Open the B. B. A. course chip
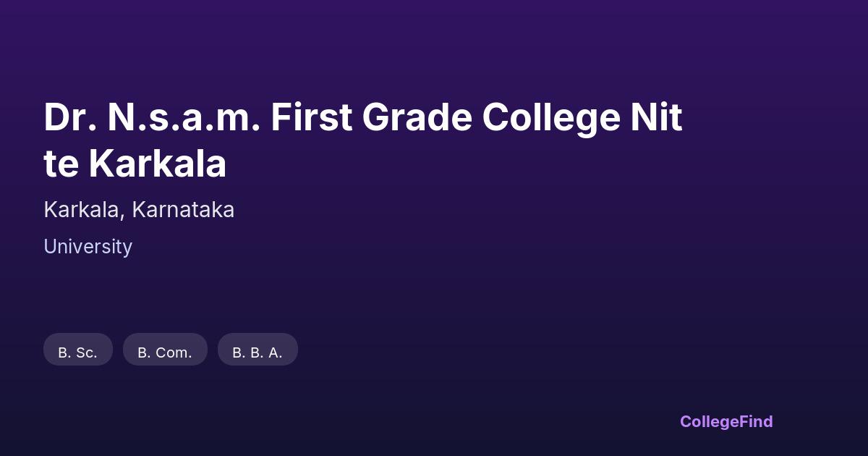 point(258,350)
